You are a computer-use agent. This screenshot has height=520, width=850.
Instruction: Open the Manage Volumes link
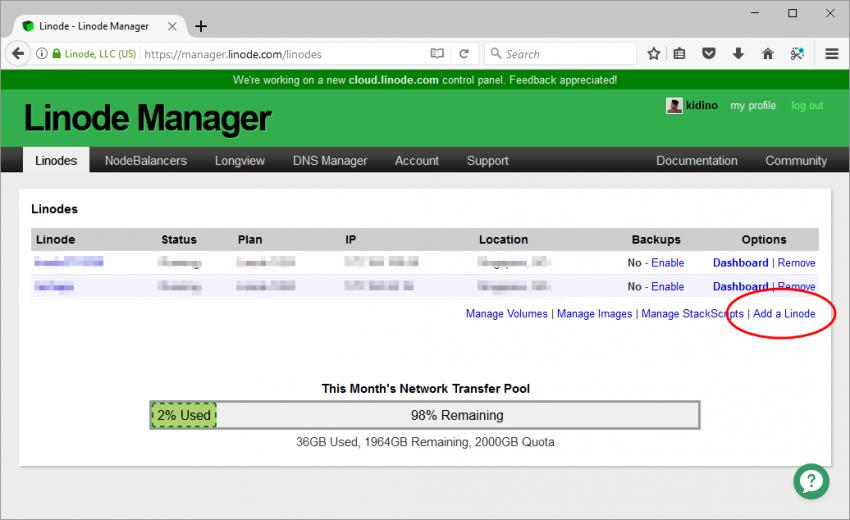click(x=506, y=314)
